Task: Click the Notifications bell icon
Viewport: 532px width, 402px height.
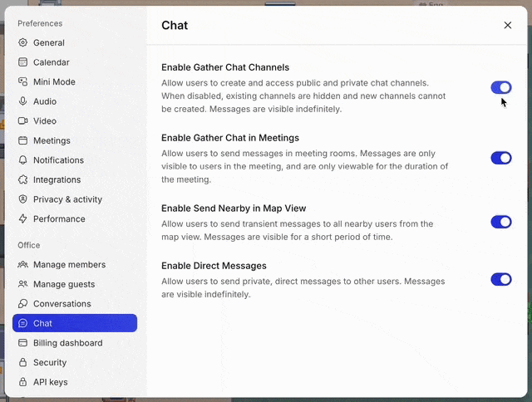Action: click(22, 160)
